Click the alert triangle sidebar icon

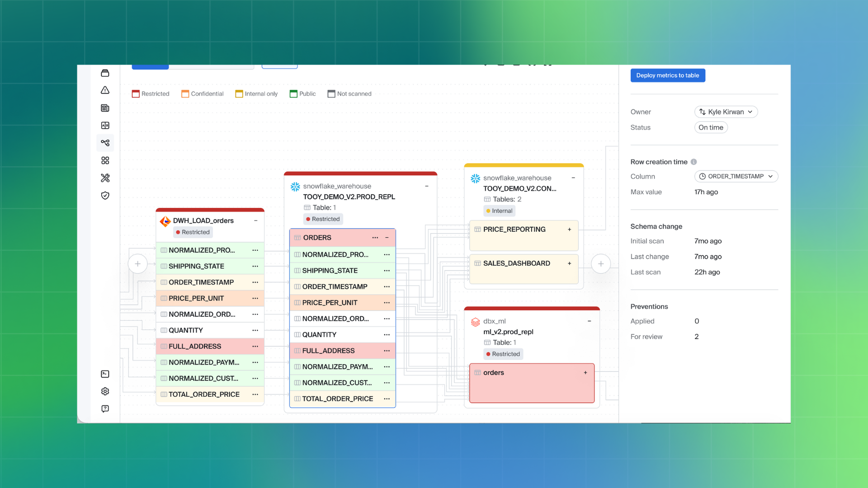click(105, 90)
